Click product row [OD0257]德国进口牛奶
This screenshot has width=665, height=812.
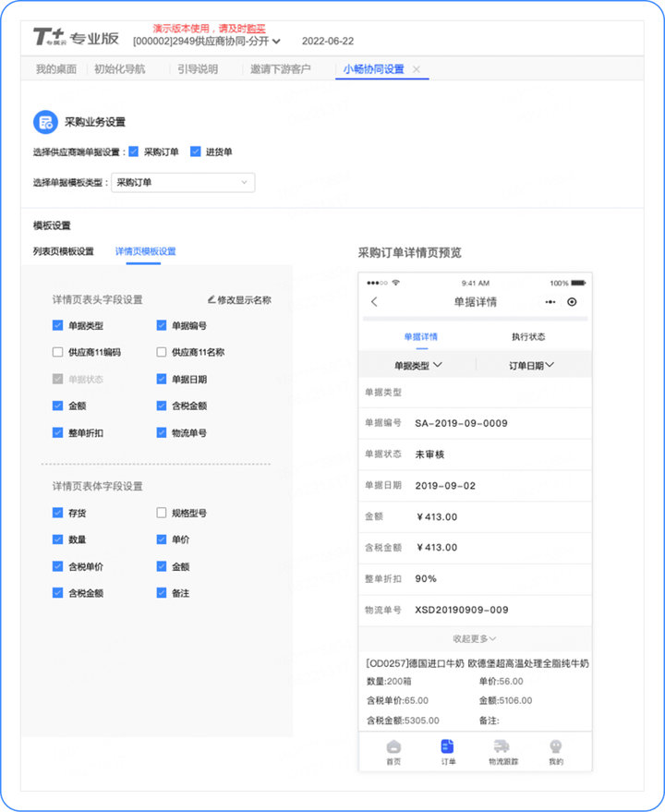(477, 663)
